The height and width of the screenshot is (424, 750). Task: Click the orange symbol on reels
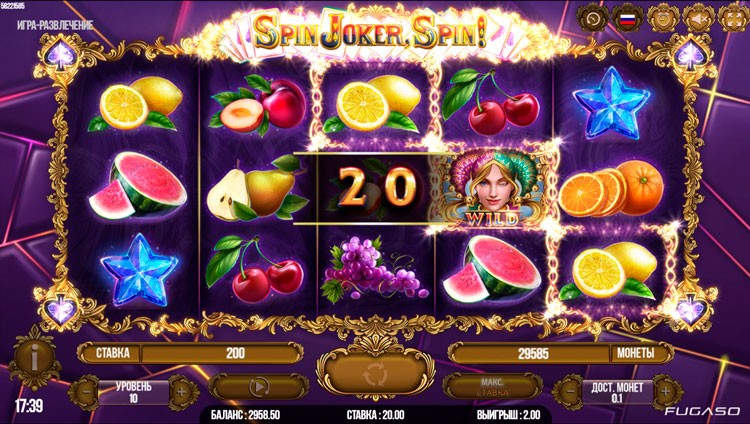pos(611,188)
